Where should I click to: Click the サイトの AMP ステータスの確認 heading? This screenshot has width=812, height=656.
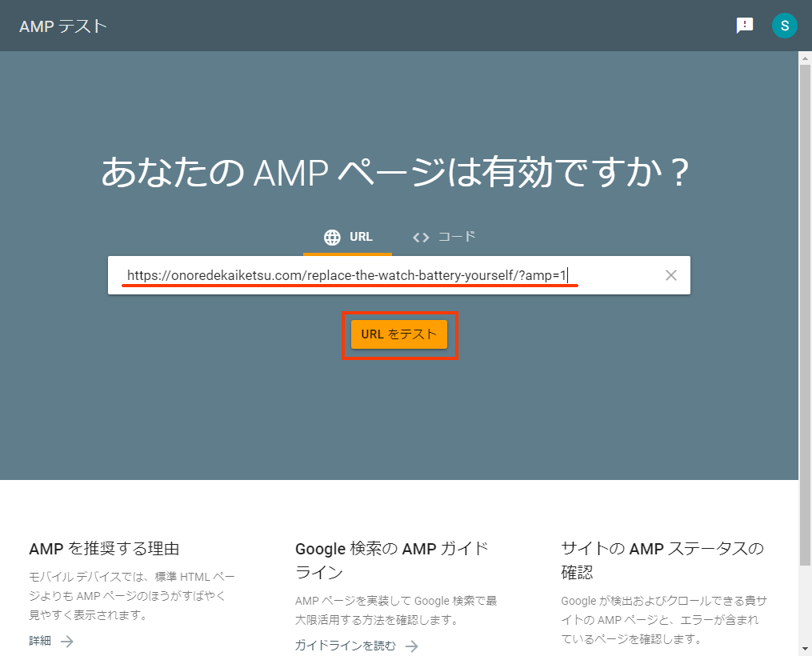(662, 560)
